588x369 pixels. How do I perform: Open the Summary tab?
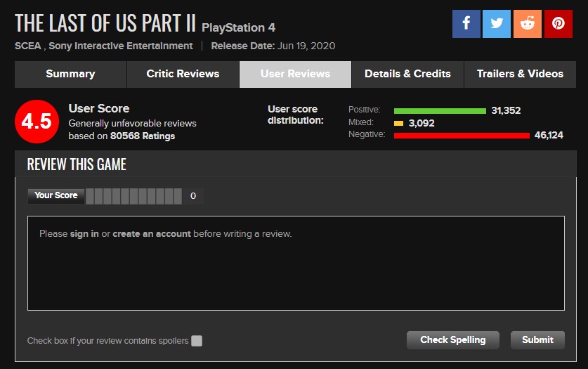[70, 75]
